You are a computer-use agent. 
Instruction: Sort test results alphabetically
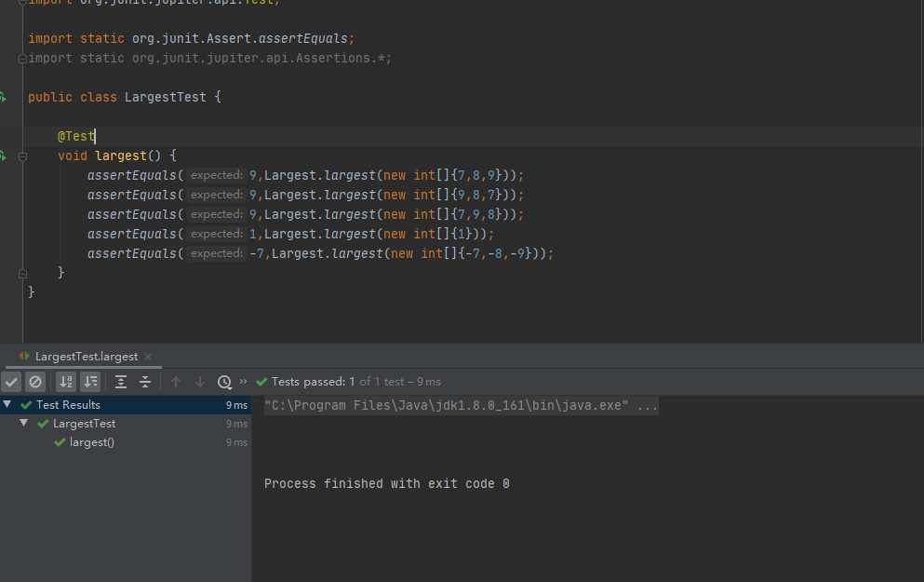click(66, 382)
